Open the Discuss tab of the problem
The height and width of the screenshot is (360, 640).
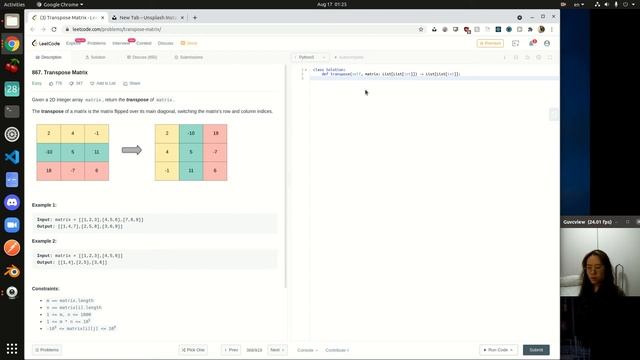[142, 57]
